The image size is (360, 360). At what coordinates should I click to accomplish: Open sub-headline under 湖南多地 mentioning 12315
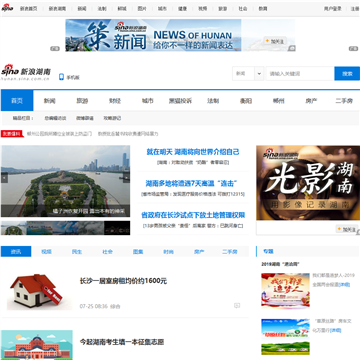(193, 194)
